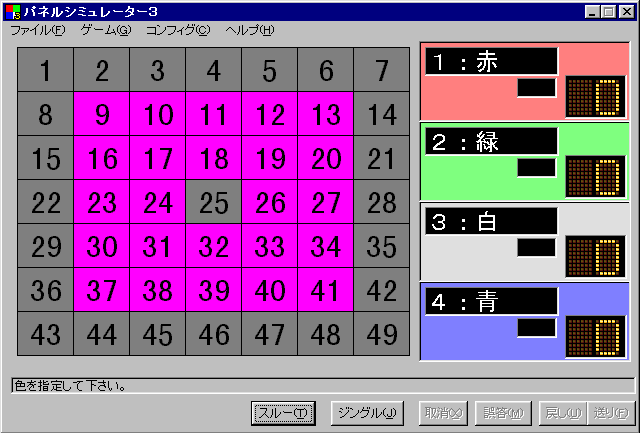Close the パネルシミュレーター3 window
The width and height of the screenshot is (640, 433).
(627, 12)
